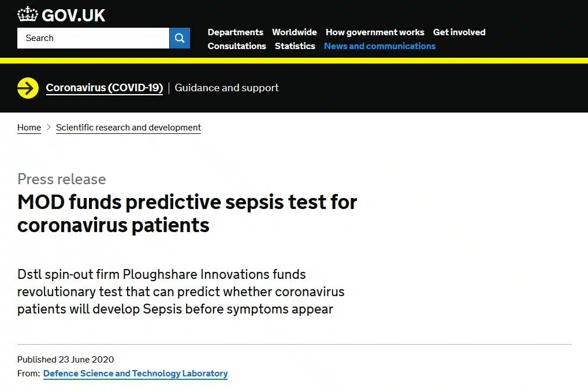588x392 pixels.
Task: Open the Departments menu item
Action: (x=235, y=32)
